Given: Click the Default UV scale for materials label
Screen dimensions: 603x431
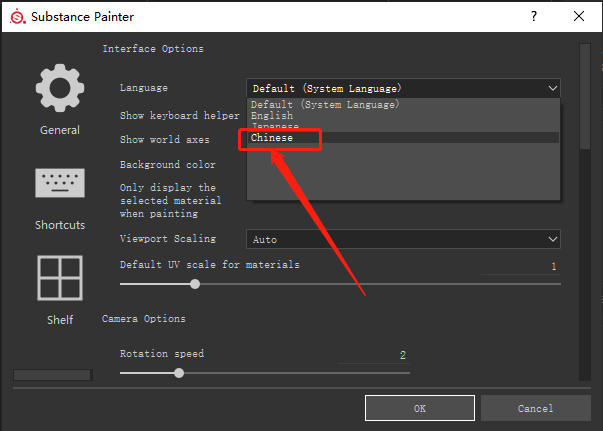Looking at the screenshot, I should (210, 265).
